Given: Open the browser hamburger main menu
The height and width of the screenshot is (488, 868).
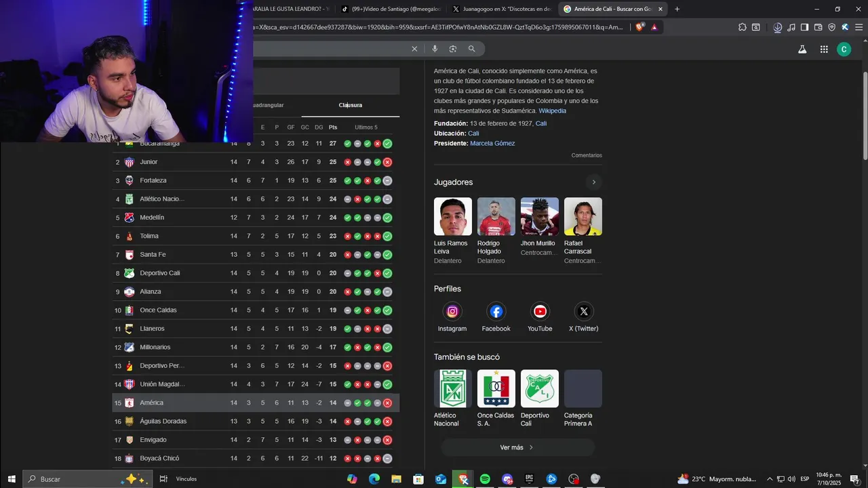Looking at the screenshot, I should [858, 27].
